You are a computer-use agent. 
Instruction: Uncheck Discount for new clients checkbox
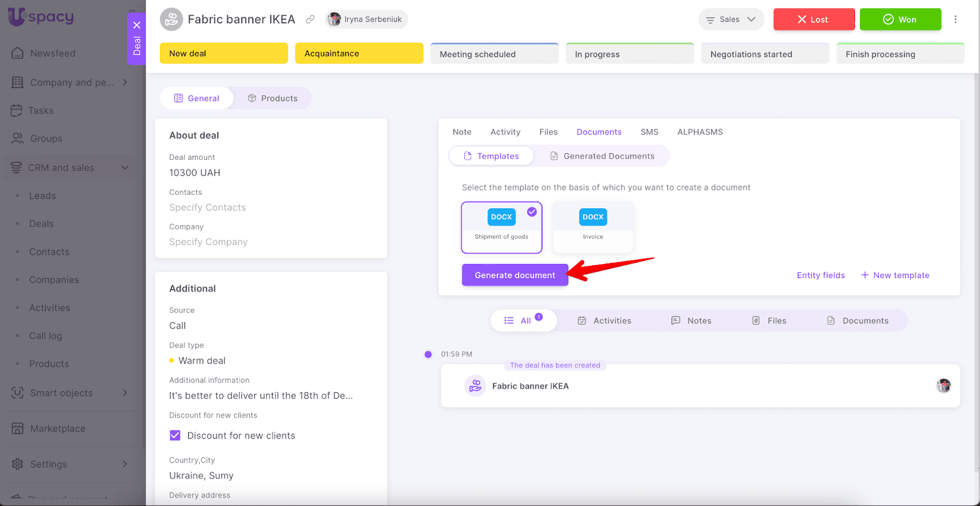point(175,436)
